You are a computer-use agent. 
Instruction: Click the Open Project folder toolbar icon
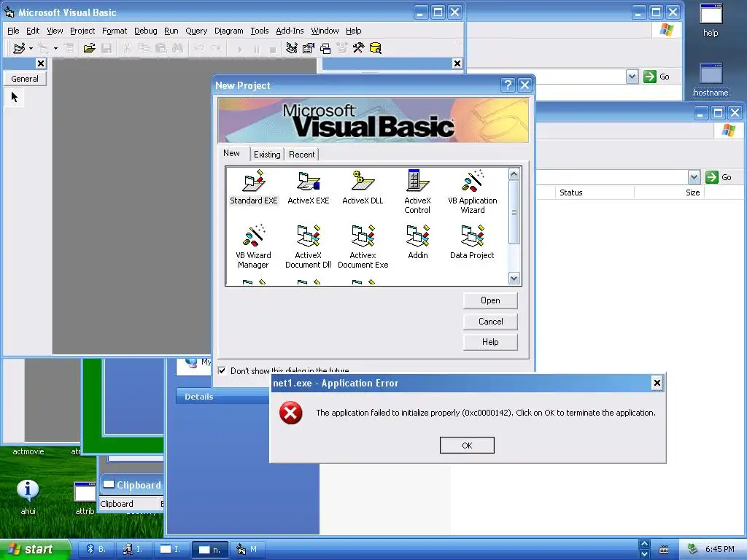click(89, 48)
